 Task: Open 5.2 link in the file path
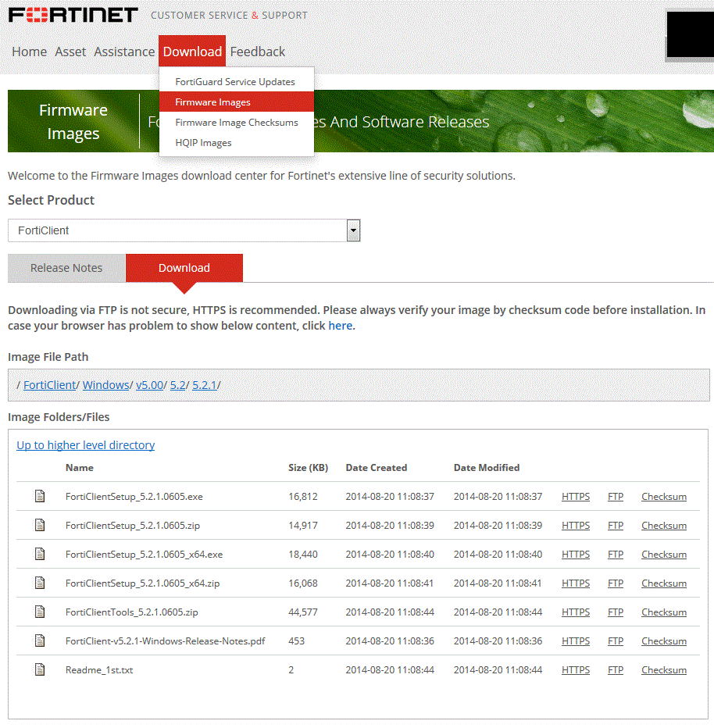pos(178,385)
